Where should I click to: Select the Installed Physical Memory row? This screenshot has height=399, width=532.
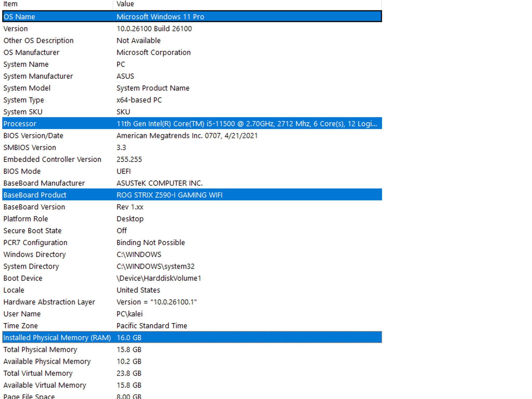pyautogui.click(x=104, y=337)
